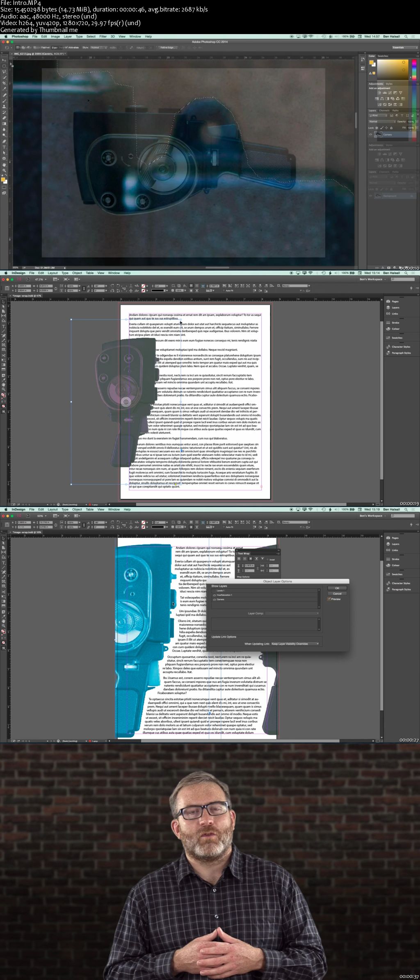This screenshot has height=980, width=420.
Task: Switch to Swatches tab in Photoshop Color panel
Action: coord(383,56)
